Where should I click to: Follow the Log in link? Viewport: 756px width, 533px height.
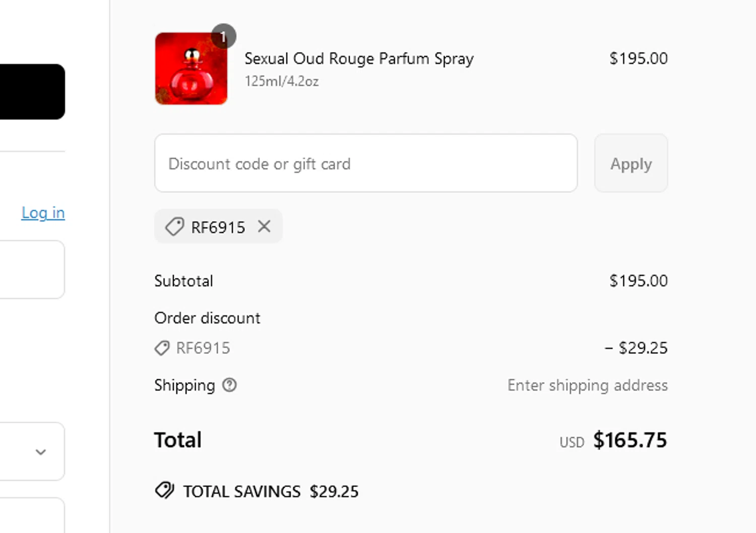pyautogui.click(x=43, y=213)
